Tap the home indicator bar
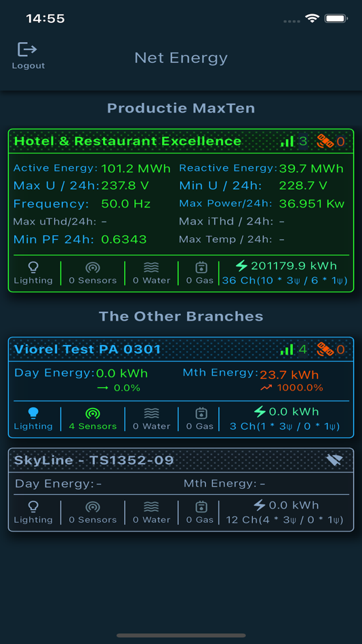This screenshot has width=362, height=644. (x=181, y=635)
